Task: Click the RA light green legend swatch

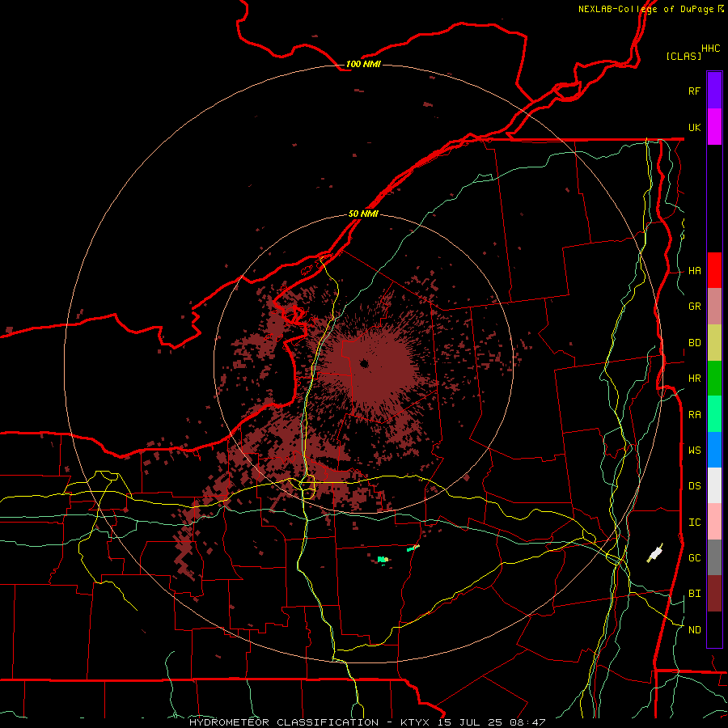Action: pos(714,414)
